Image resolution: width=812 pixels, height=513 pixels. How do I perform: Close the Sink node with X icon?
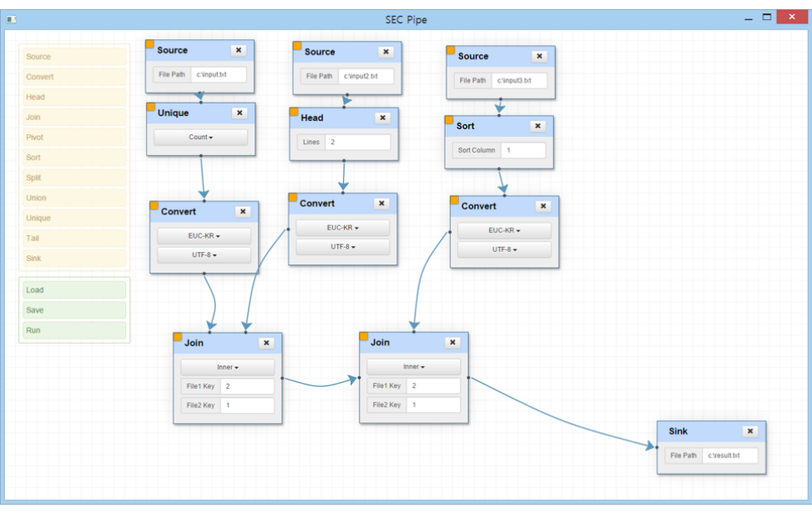pyautogui.click(x=750, y=431)
